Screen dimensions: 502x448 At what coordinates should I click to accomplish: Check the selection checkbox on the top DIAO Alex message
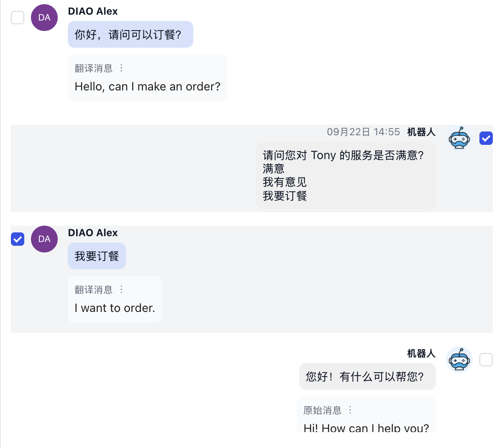(x=18, y=18)
